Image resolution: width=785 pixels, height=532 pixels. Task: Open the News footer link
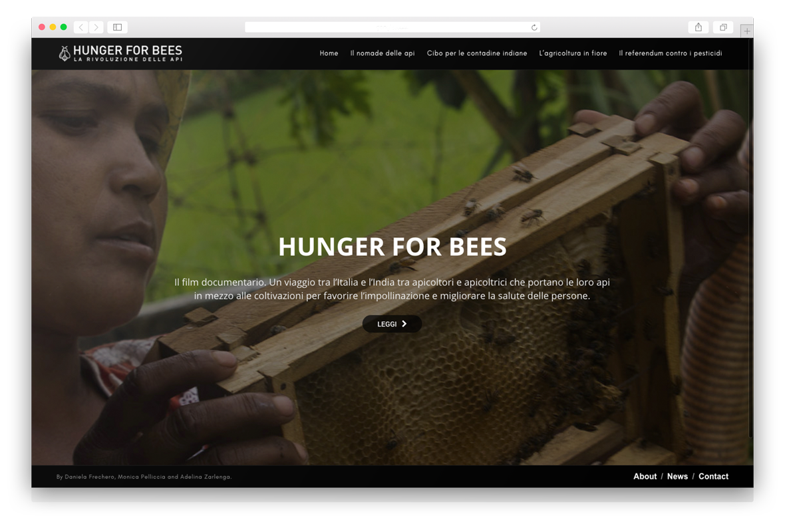677,476
